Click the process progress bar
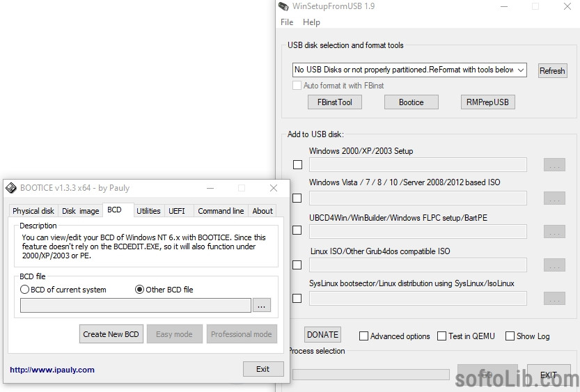Viewport: 580px width, 392px height. click(371, 375)
